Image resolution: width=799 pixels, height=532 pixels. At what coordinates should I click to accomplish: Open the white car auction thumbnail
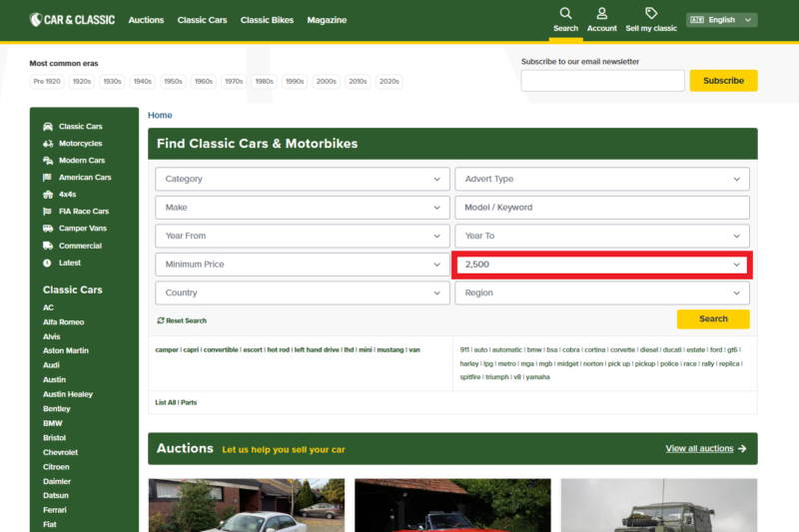pyautogui.click(x=247, y=505)
